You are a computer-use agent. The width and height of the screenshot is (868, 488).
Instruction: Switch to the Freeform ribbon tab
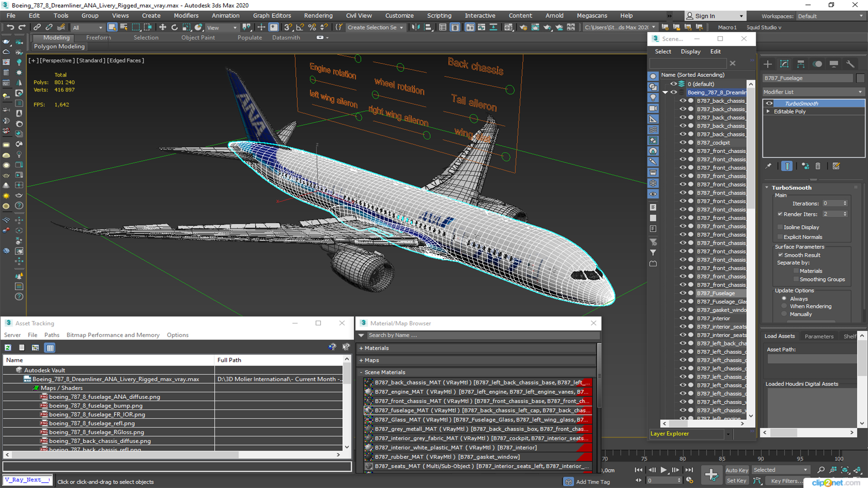click(98, 38)
